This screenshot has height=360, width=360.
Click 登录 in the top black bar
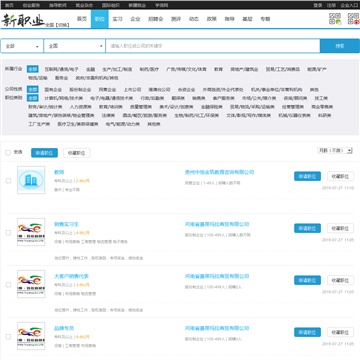point(318,5)
